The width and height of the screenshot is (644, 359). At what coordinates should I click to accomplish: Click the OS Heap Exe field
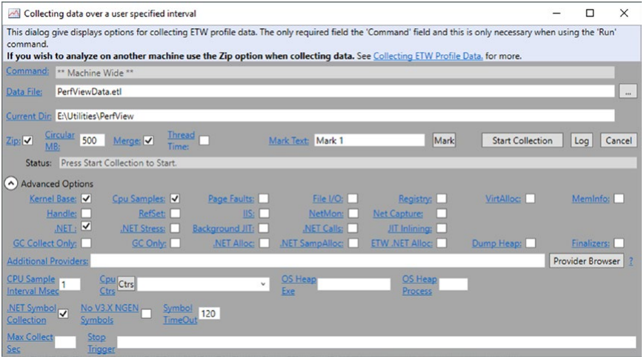pos(353,284)
